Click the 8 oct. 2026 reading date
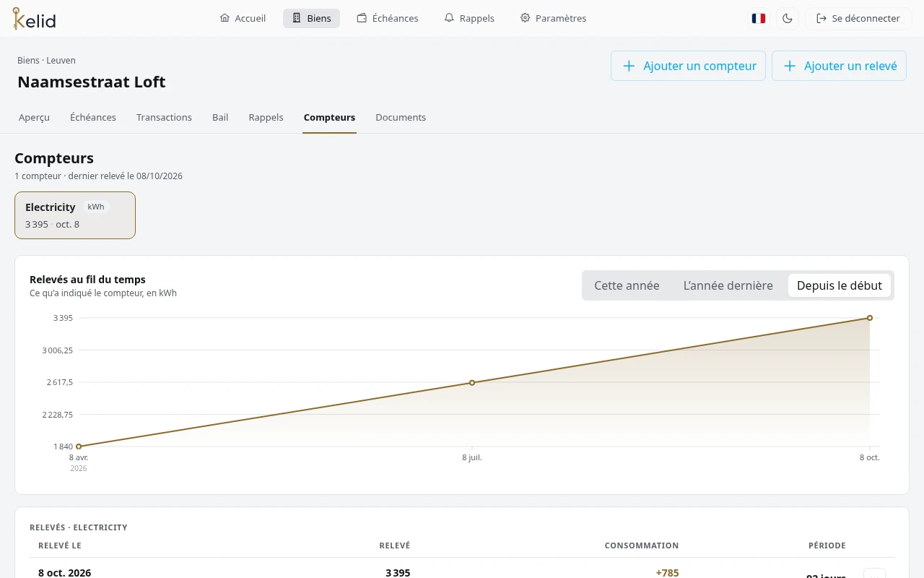The width and height of the screenshot is (924, 578). (65, 572)
